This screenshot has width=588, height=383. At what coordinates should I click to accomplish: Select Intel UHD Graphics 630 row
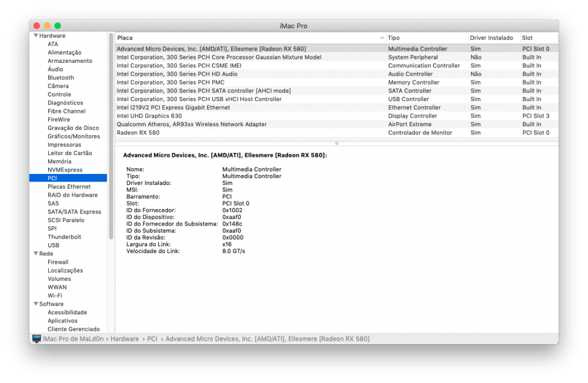(337, 116)
